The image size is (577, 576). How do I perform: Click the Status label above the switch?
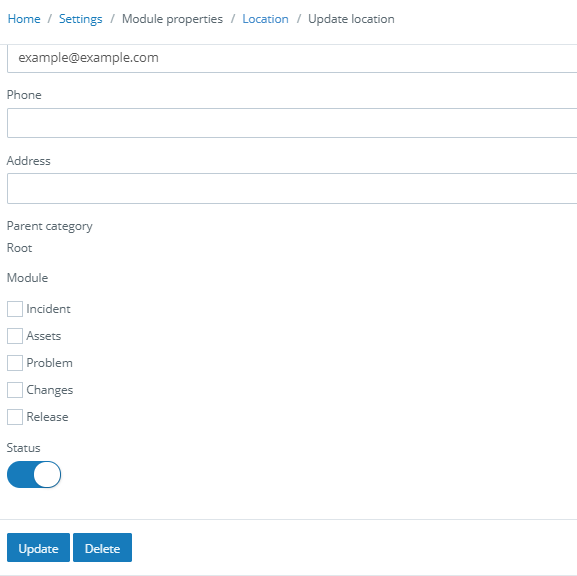[24, 448]
